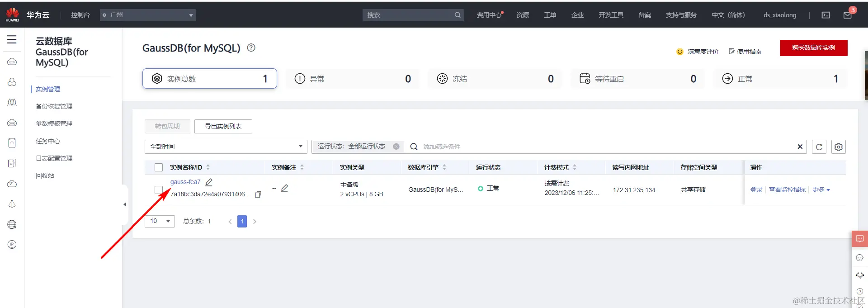Screen dimensions: 868x308
Task: Refresh the instance list
Action: (x=819, y=147)
